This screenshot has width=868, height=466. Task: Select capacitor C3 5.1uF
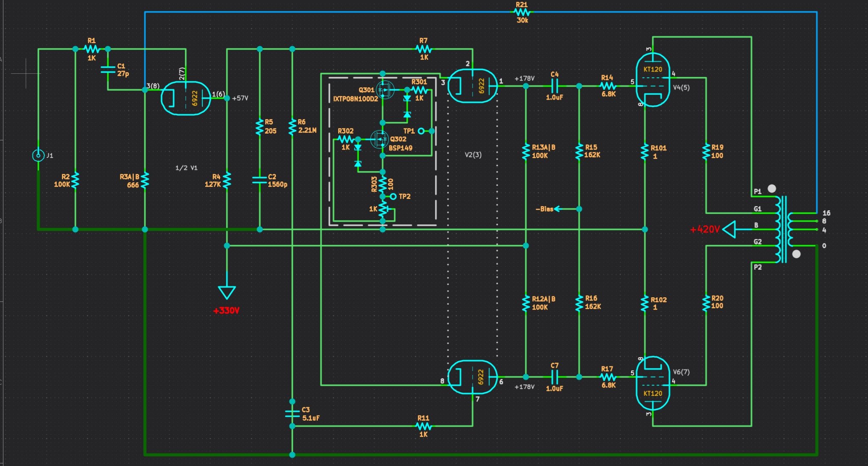(x=292, y=414)
